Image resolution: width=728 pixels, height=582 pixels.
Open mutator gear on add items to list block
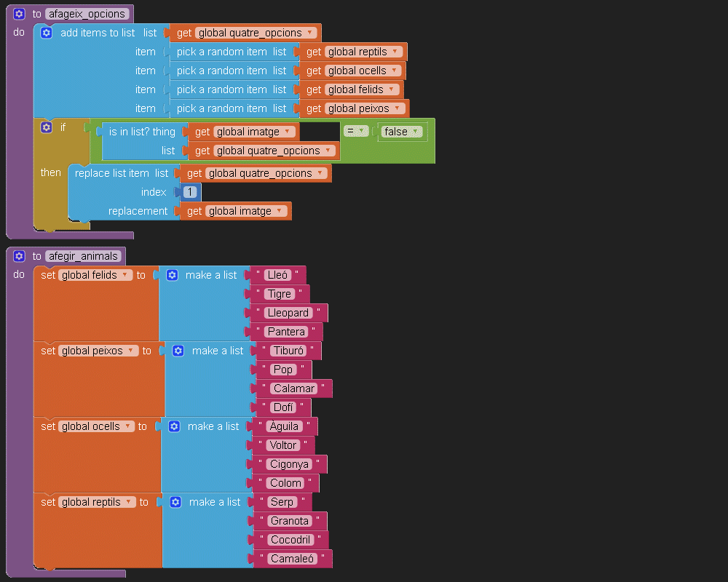coord(47,33)
